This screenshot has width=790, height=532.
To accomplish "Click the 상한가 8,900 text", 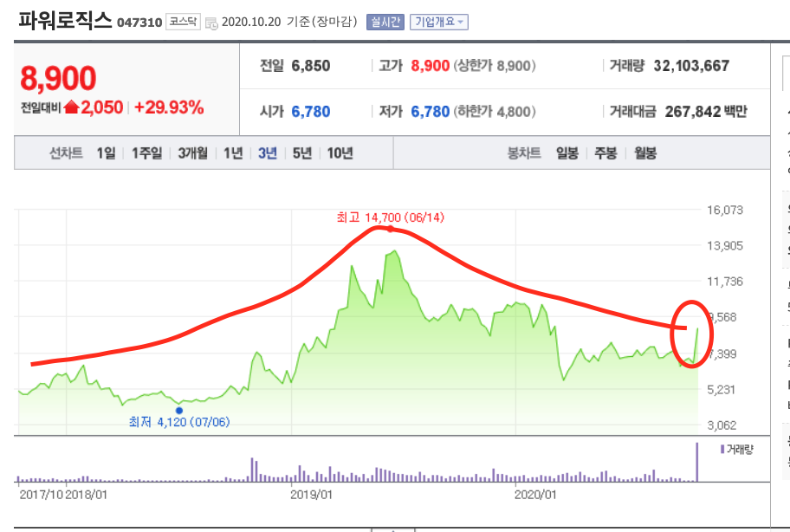I will [495, 66].
